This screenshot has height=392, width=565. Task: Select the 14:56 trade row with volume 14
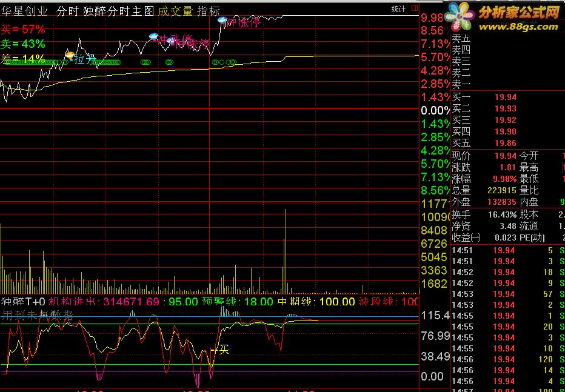(x=507, y=370)
